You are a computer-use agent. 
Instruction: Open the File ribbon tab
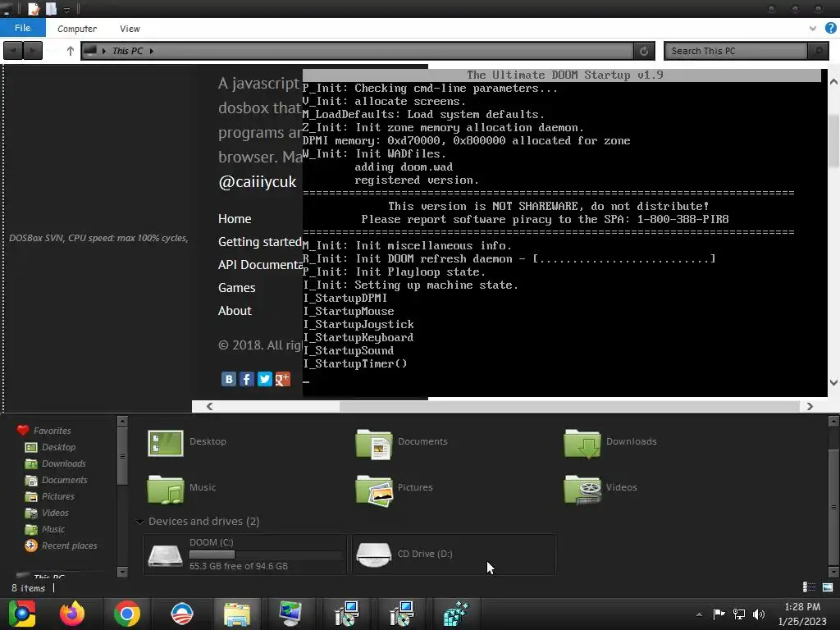[22, 28]
